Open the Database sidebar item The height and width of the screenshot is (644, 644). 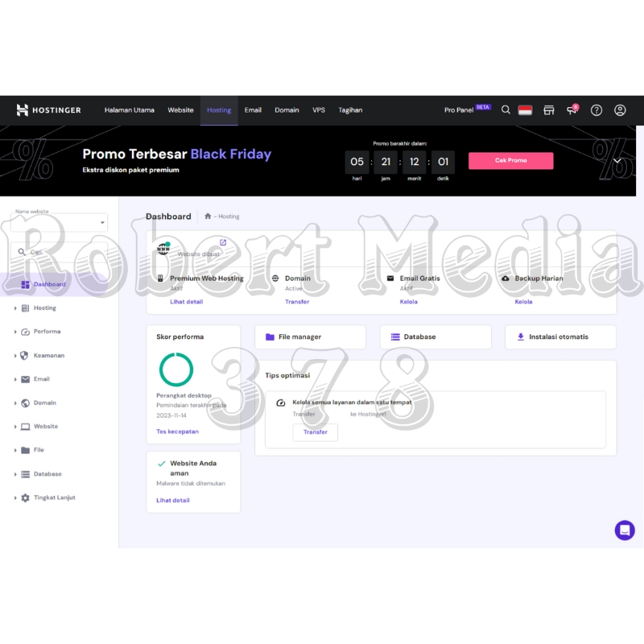[47, 474]
